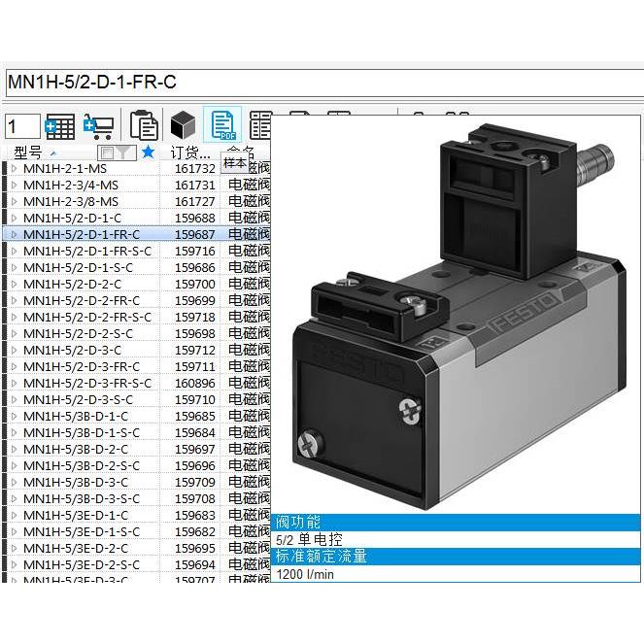Image resolution: width=644 pixels, height=644 pixels.
Task: Click order number 159699
Action: click(195, 301)
